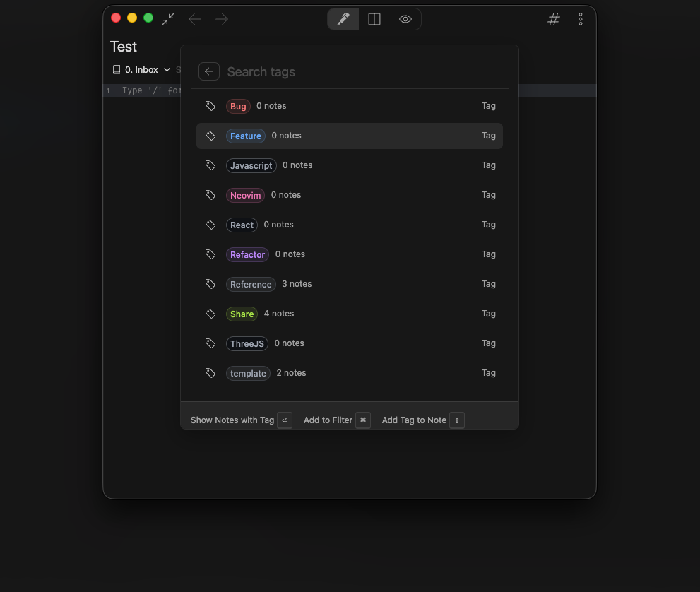Viewport: 700px width, 592px height.
Task: Toggle the eye preview mode
Action: coord(405,19)
